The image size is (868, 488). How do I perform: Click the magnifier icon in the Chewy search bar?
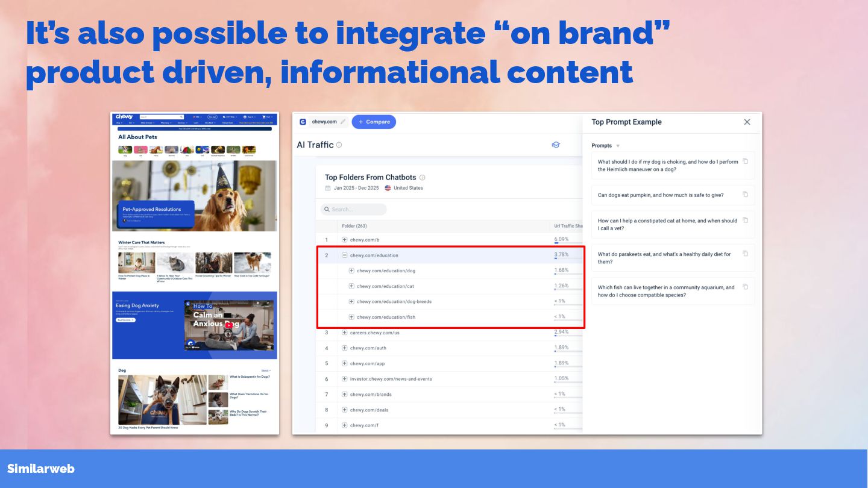click(x=181, y=117)
